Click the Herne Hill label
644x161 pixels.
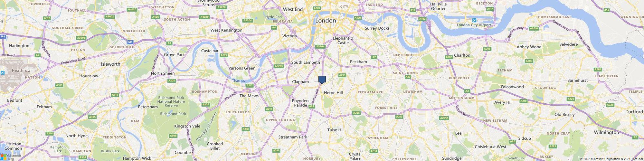coord(333,92)
